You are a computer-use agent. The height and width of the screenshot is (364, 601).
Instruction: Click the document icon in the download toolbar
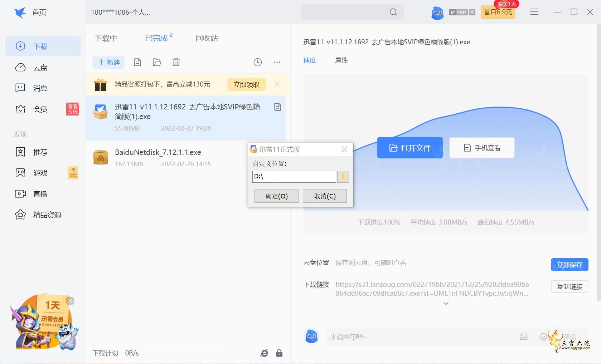[x=137, y=62]
